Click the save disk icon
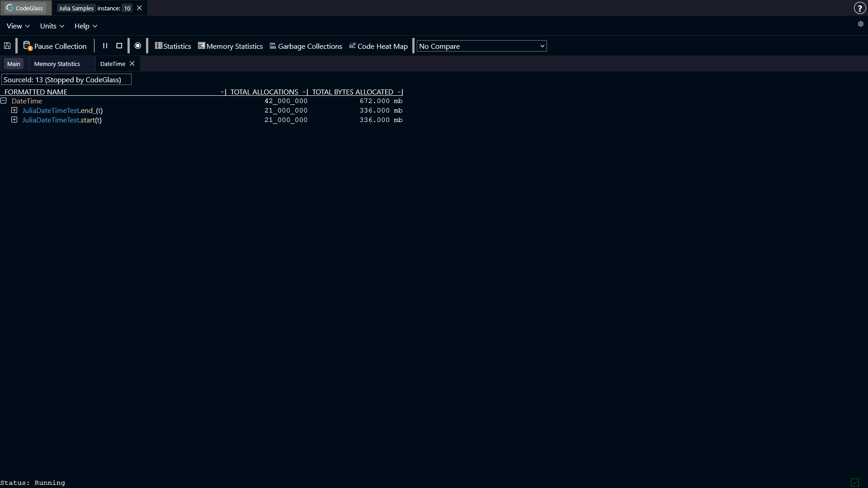The width and height of the screenshot is (868, 488). tap(7, 46)
